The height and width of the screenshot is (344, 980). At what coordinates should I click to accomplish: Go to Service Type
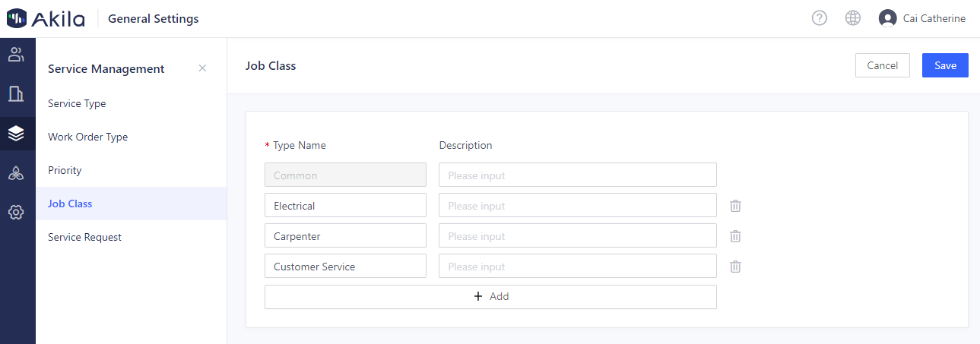(x=131, y=103)
